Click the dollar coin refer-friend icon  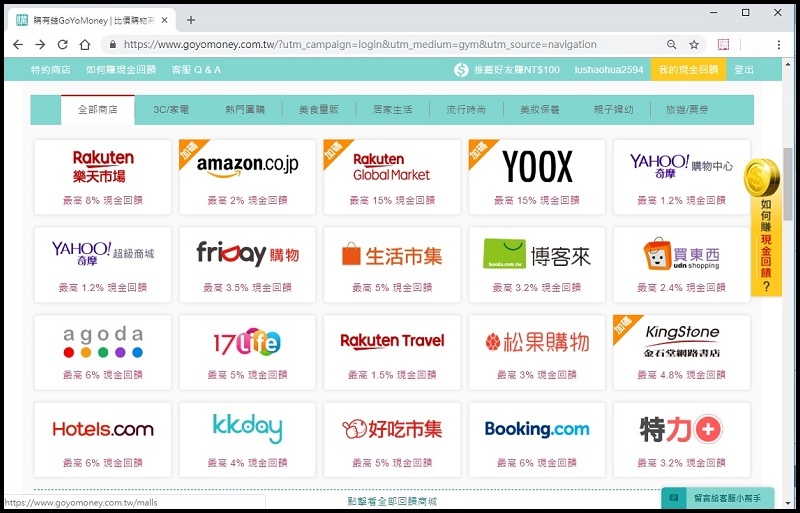tap(461, 70)
